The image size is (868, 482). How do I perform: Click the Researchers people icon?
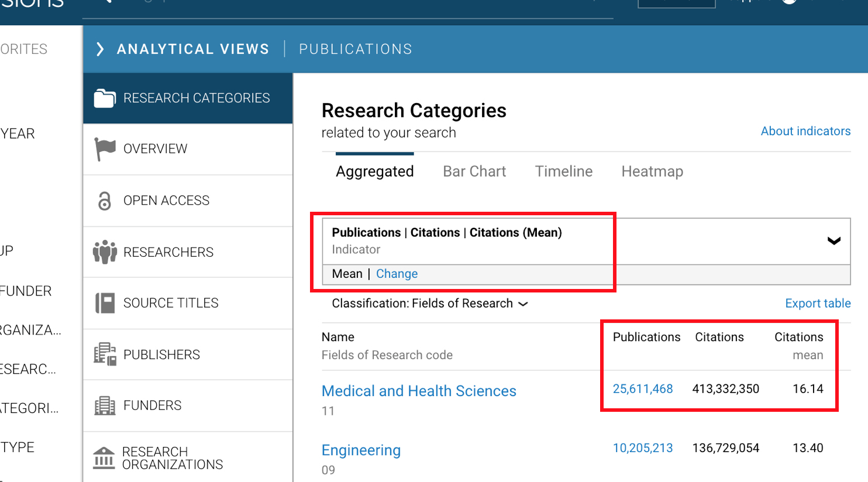(105, 252)
